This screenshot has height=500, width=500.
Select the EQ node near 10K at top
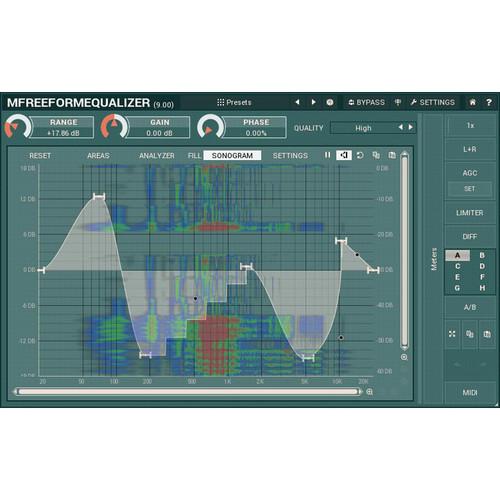(x=341, y=241)
